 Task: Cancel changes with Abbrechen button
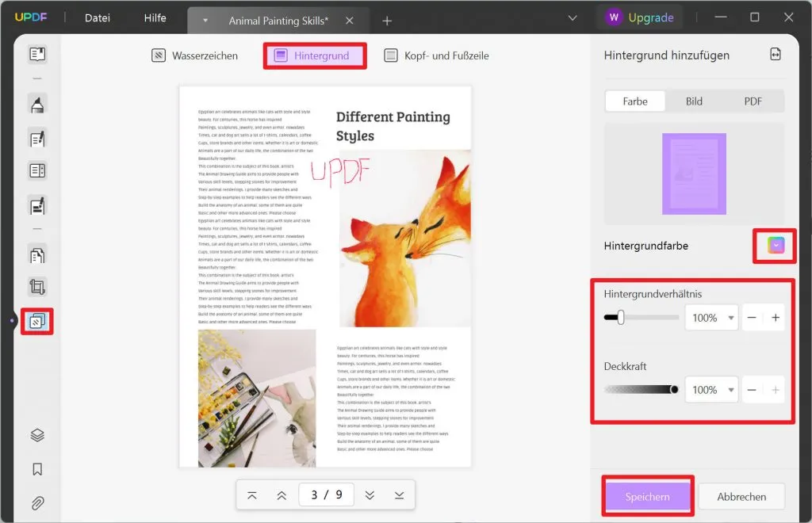click(741, 496)
